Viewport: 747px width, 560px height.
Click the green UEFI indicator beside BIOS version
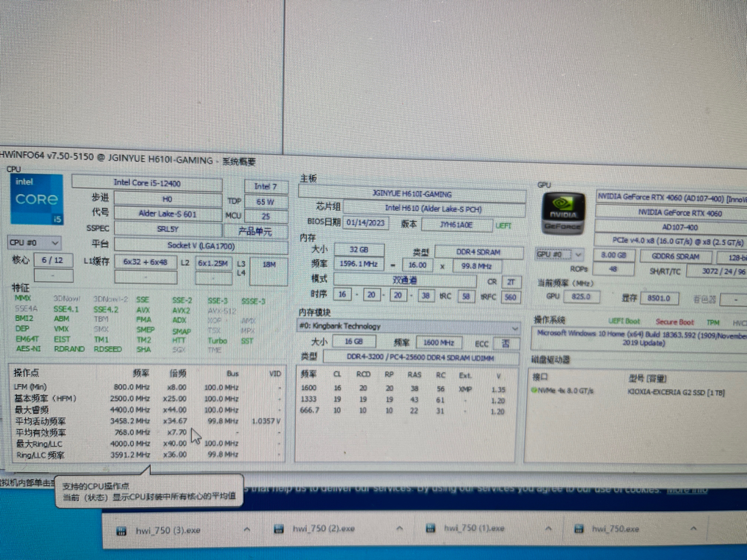pos(503,225)
